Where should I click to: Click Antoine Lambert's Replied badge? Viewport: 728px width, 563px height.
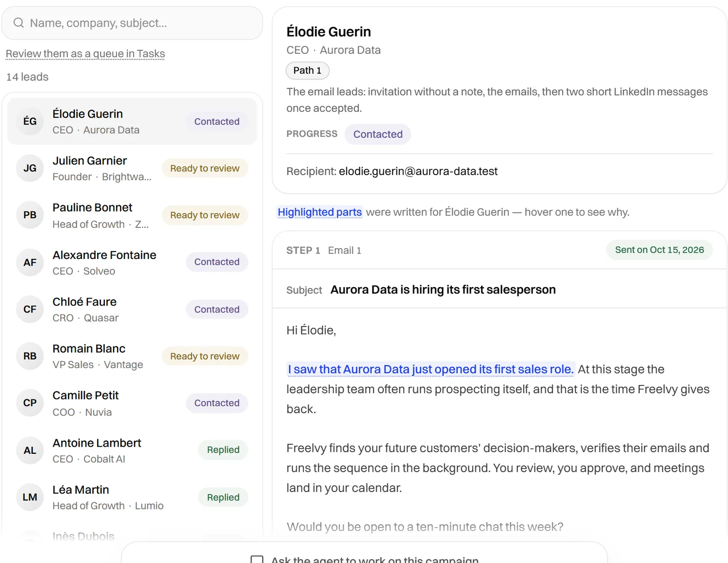pyautogui.click(x=223, y=450)
